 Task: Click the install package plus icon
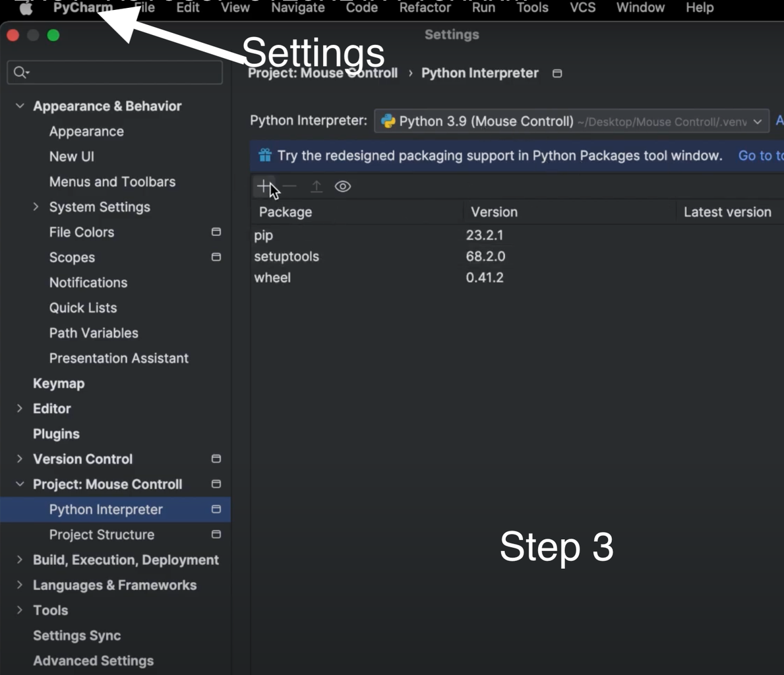263,187
